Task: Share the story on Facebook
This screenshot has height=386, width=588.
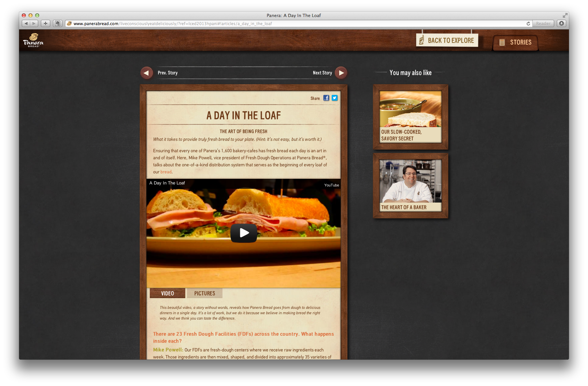Action: tap(326, 98)
